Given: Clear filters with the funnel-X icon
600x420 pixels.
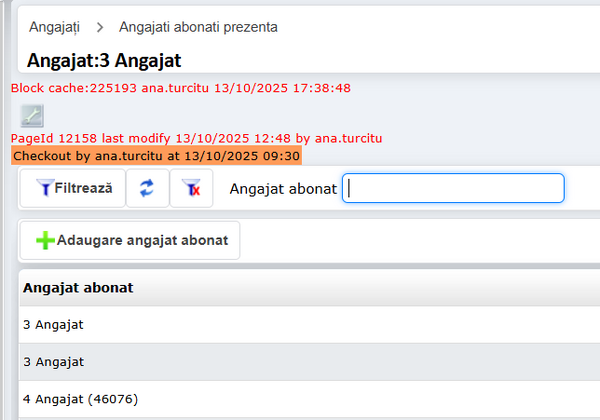Looking at the screenshot, I should pyautogui.click(x=191, y=188).
